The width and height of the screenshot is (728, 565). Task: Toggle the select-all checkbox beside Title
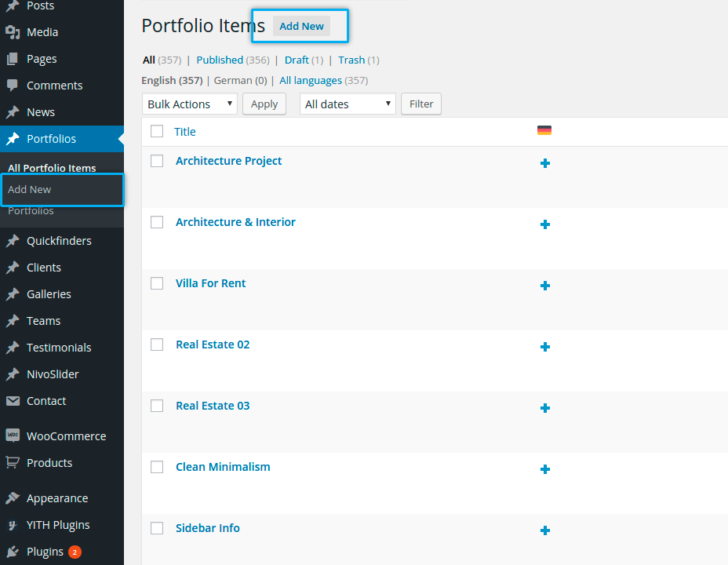157,131
